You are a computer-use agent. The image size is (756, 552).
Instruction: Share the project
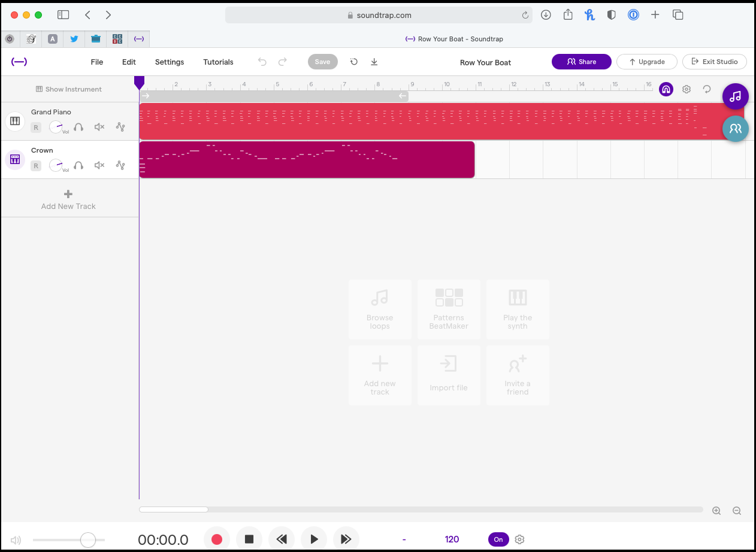[x=582, y=62]
